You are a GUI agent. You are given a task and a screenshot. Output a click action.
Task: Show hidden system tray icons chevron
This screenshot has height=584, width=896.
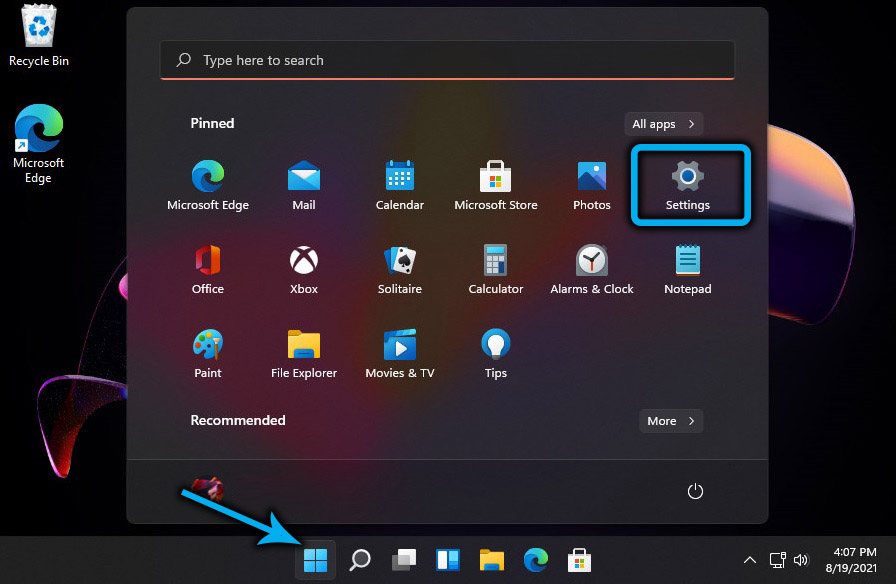pyautogui.click(x=749, y=560)
